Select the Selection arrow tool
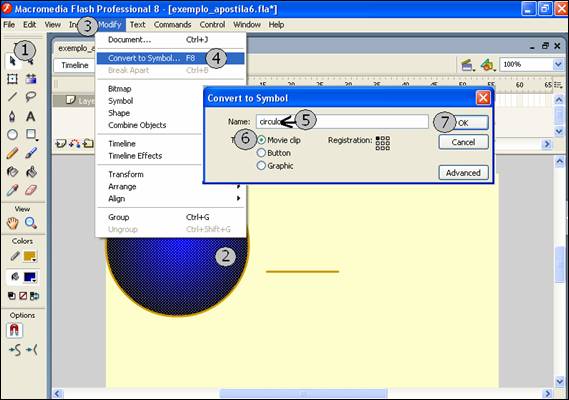Screen dimensions: 569x400 click(x=12, y=61)
